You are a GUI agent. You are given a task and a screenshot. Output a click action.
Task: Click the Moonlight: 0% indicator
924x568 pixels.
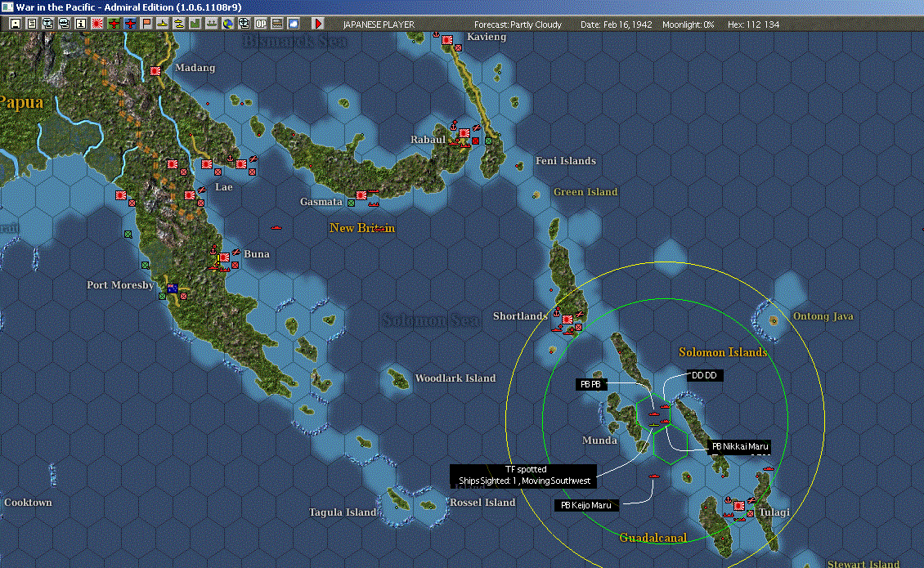pyautogui.click(x=688, y=25)
